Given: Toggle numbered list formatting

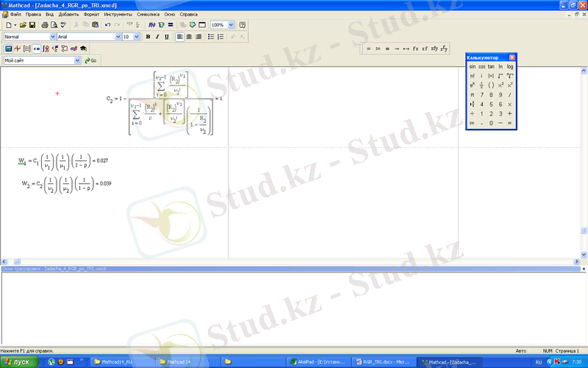Looking at the screenshot, I should (220, 37).
